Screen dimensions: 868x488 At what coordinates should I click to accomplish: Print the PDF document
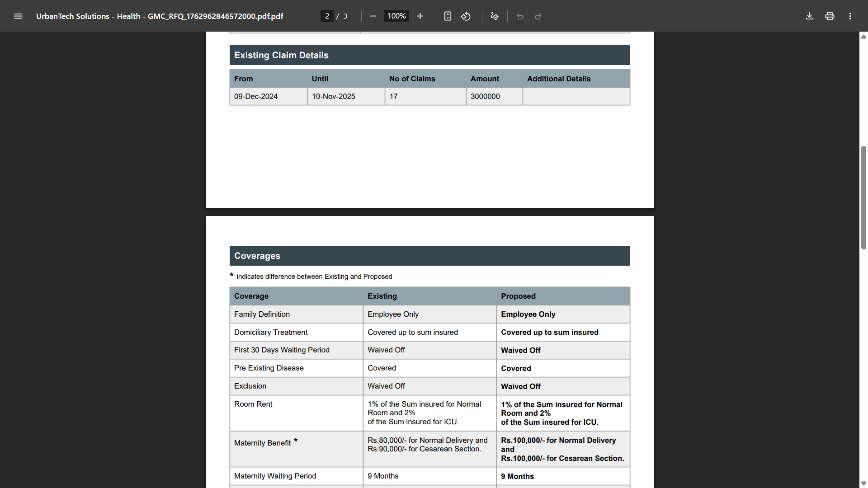pos(830,16)
